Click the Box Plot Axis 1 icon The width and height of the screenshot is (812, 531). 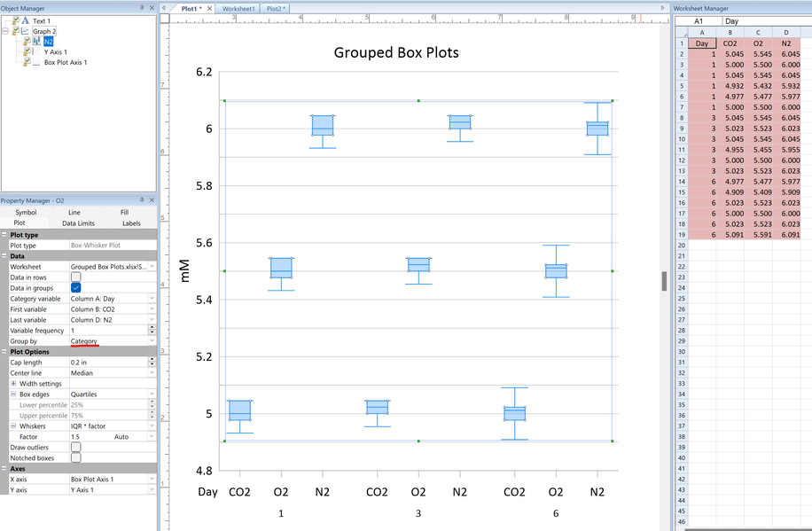(x=36, y=63)
